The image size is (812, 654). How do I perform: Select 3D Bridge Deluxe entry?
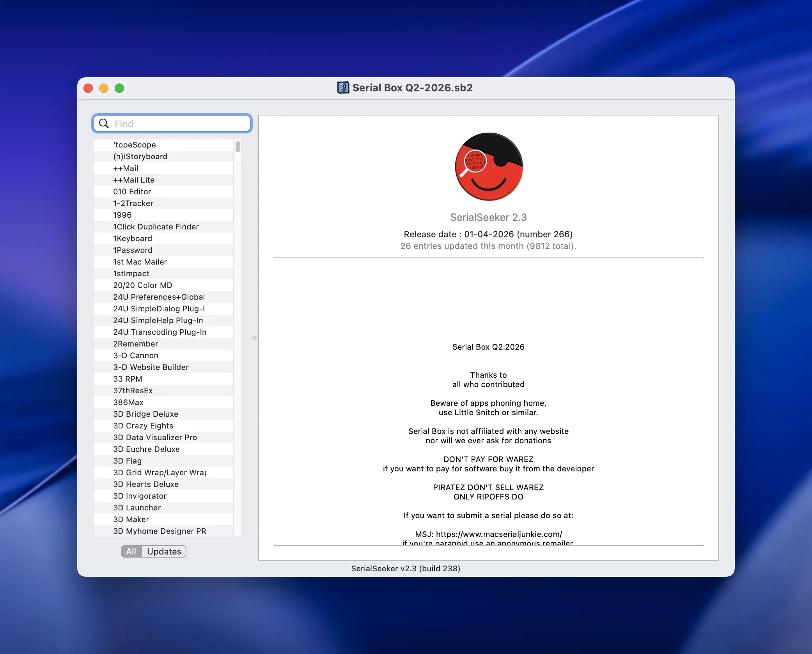click(163, 414)
